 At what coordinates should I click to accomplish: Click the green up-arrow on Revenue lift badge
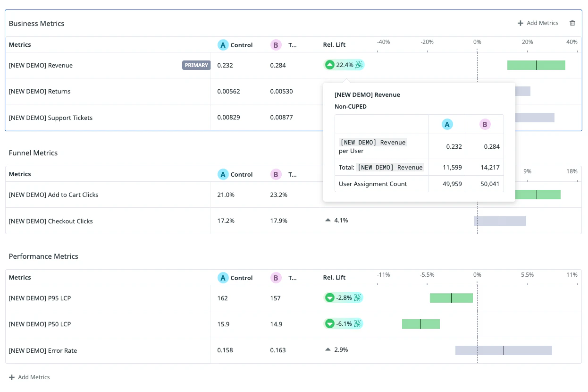coord(329,64)
